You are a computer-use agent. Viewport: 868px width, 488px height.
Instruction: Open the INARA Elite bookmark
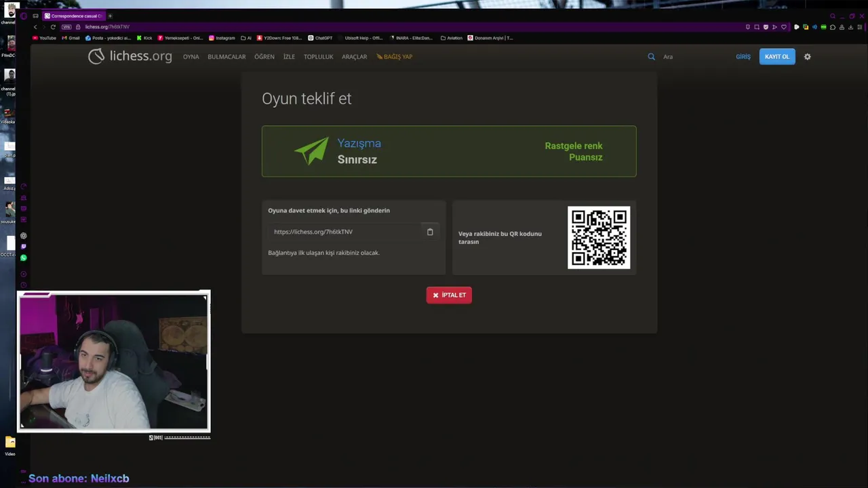[412, 38]
